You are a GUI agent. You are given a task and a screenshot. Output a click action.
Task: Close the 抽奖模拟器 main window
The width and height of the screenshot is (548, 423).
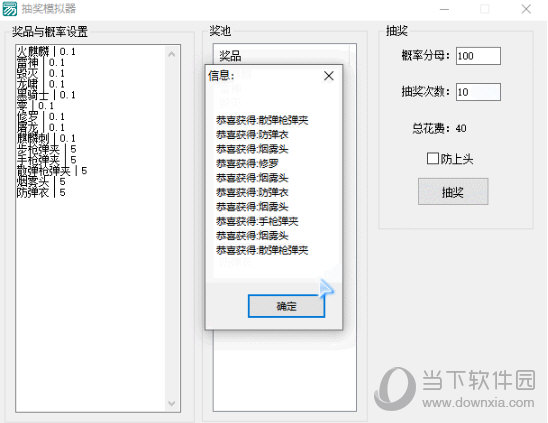click(526, 9)
